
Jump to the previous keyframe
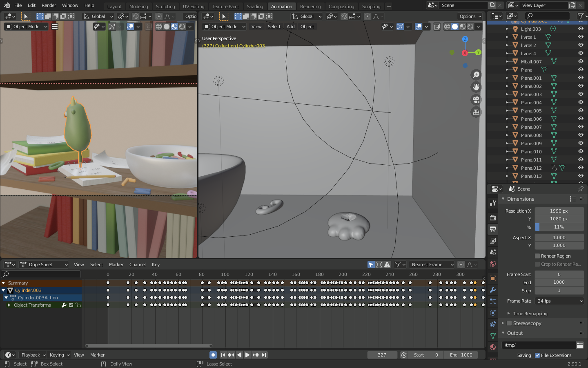point(231,355)
